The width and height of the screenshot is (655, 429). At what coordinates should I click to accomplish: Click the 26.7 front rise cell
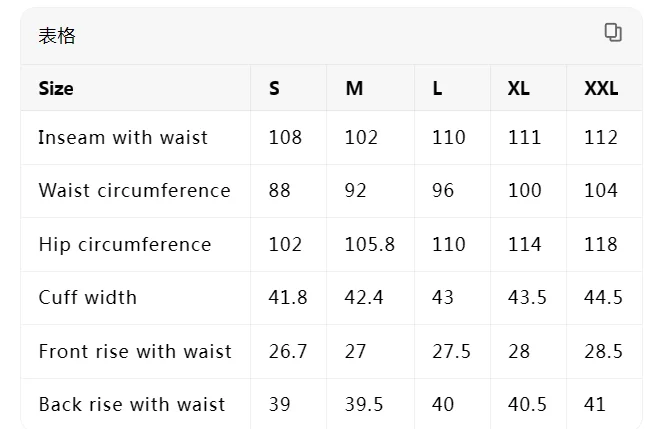[288, 351]
